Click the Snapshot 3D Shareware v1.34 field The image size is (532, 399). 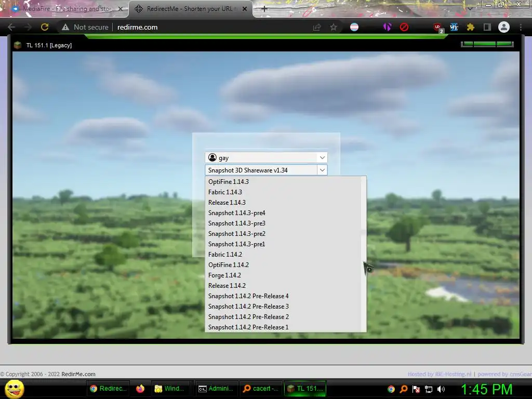coord(261,170)
